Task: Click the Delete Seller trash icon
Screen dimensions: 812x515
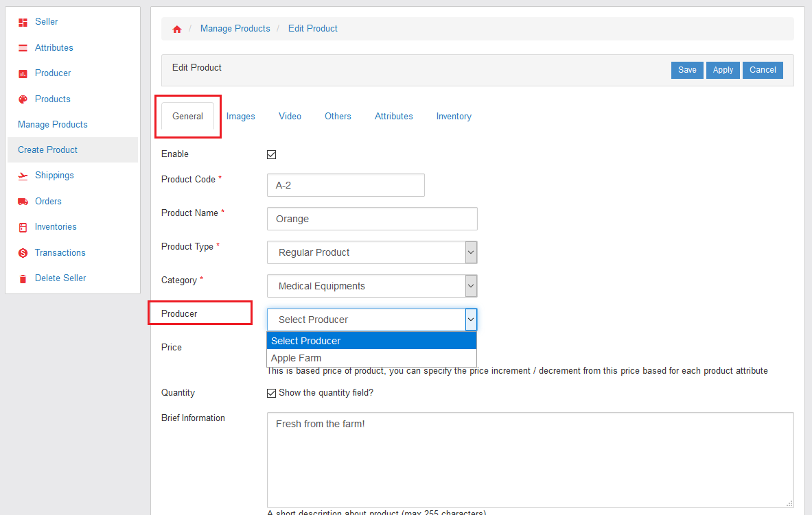Action: point(23,278)
